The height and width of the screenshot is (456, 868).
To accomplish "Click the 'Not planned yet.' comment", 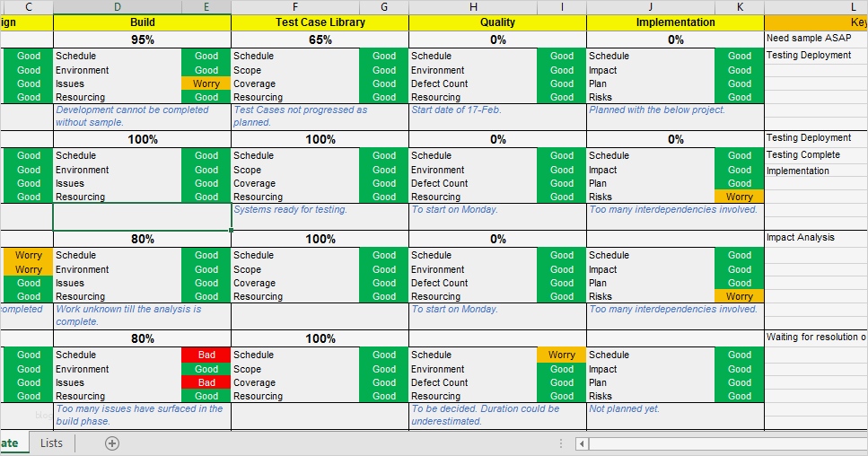I will click(x=675, y=416).
